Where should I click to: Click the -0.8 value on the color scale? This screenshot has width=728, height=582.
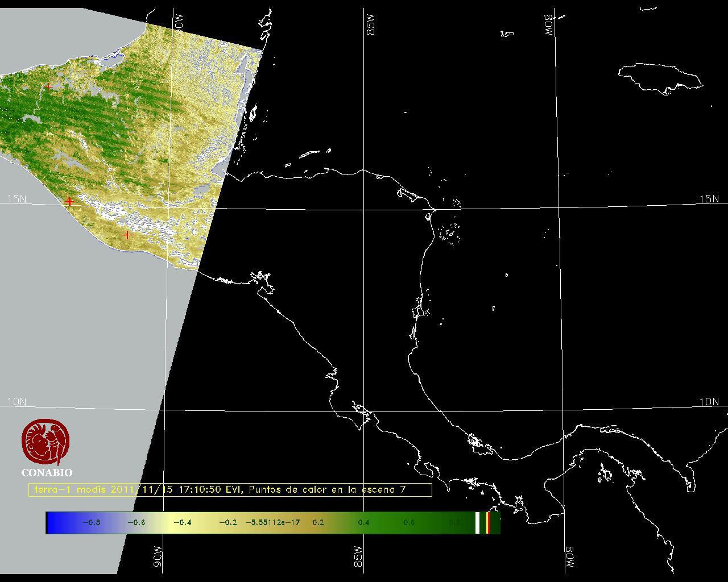pyautogui.click(x=92, y=523)
